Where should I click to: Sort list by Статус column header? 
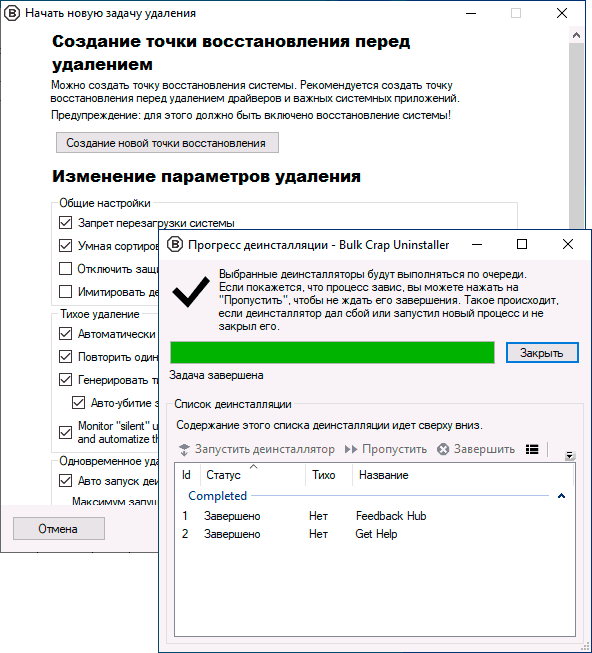coord(253,475)
